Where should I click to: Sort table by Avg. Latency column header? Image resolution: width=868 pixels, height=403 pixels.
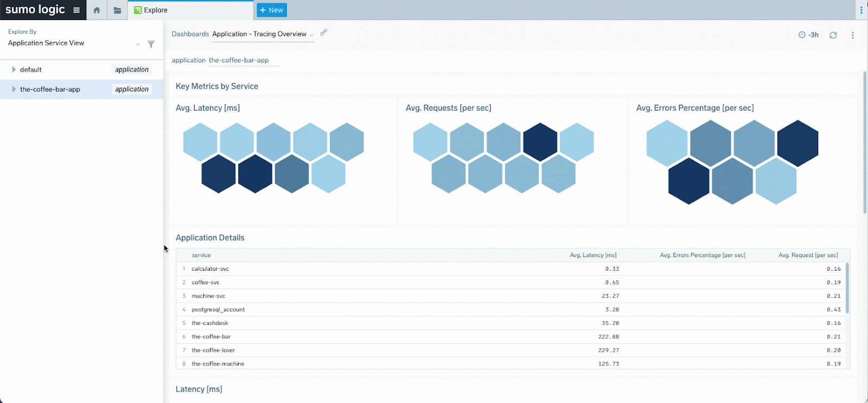(x=592, y=255)
